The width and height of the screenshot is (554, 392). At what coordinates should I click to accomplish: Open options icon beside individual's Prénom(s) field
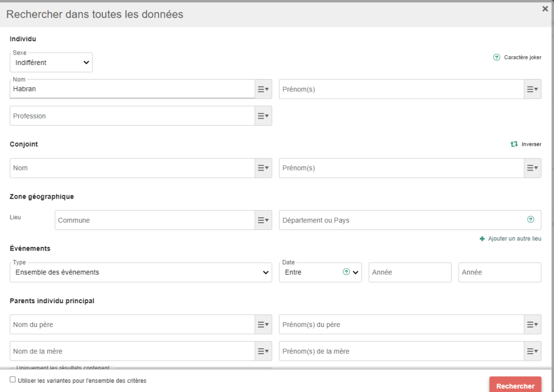(532, 89)
